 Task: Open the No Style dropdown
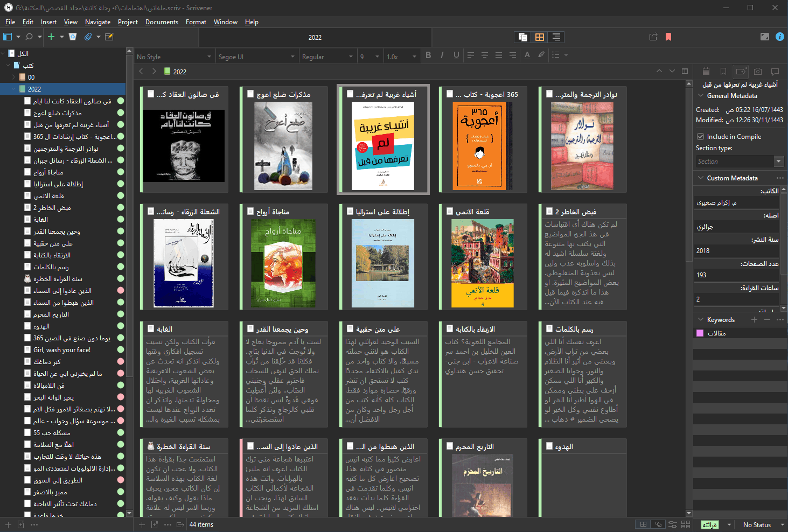(173, 57)
